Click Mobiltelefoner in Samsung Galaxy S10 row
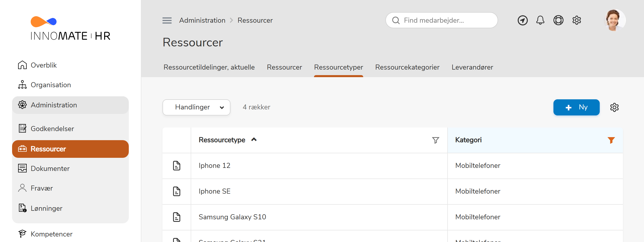Screen dimensions: 644x242 coord(478,217)
